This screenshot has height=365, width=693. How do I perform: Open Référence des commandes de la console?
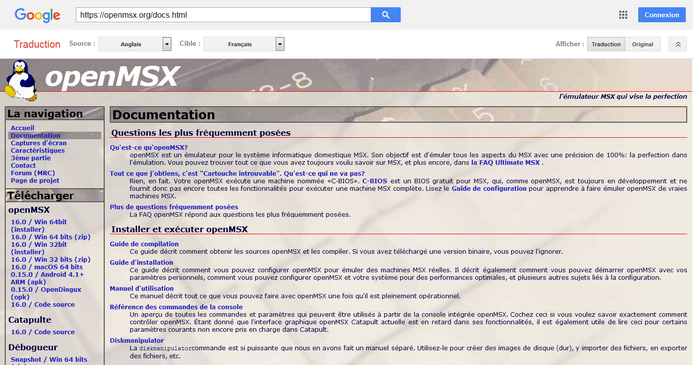click(176, 307)
